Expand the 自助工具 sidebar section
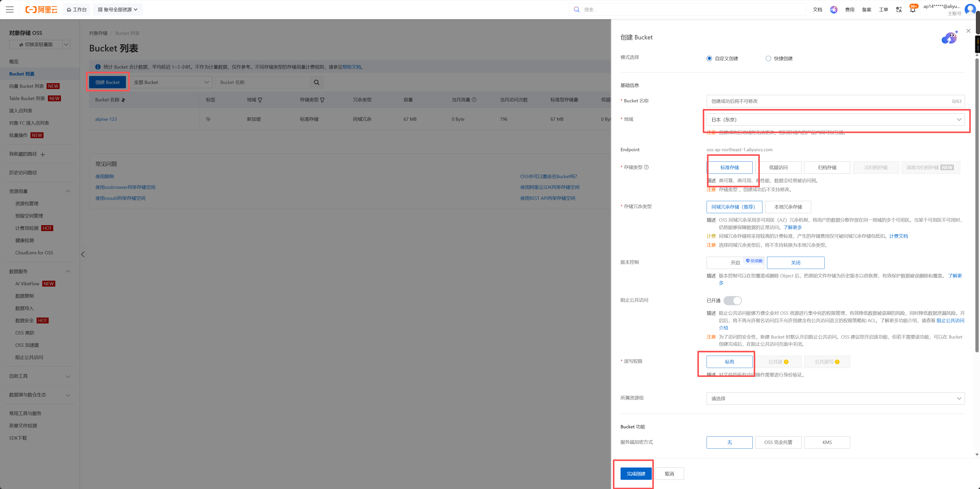The width and height of the screenshot is (980, 489). [x=68, y=376]
